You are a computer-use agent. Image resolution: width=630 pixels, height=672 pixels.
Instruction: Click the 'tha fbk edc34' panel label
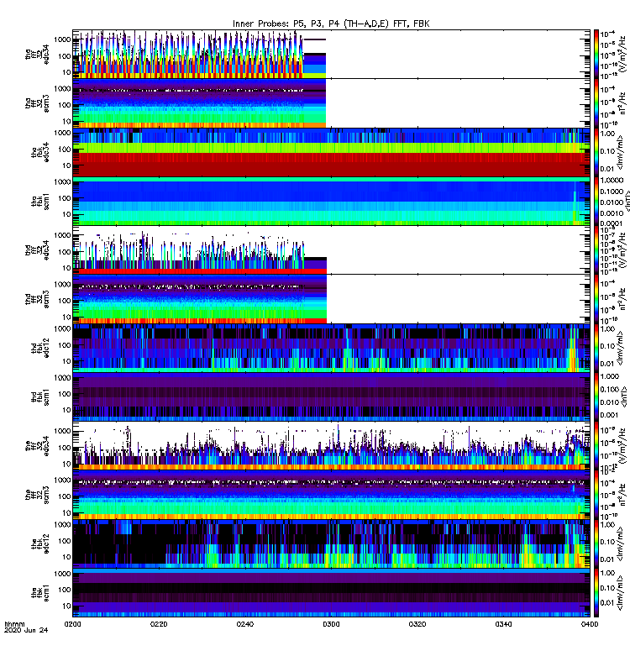click(40, 153)
